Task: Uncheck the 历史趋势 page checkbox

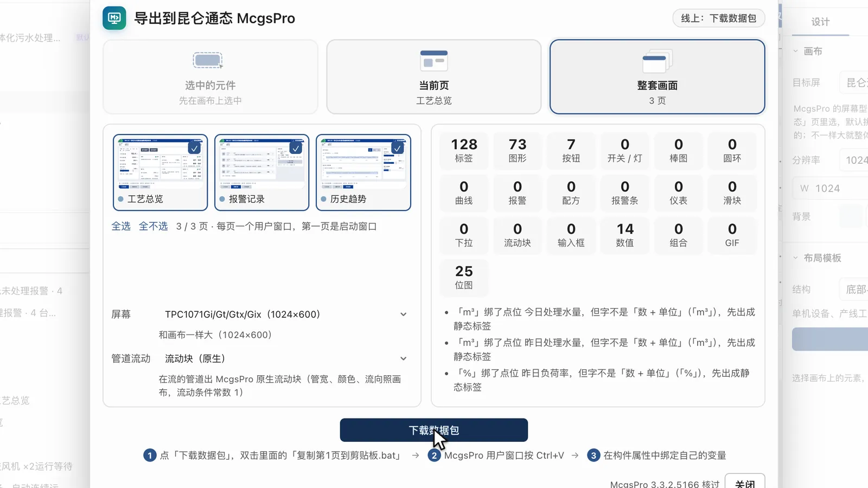Action: point(397,148)
